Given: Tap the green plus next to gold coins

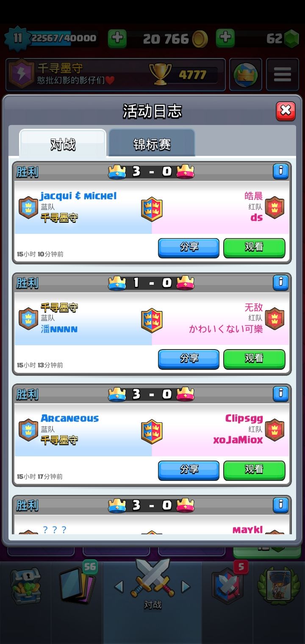Looking at the screenshot, I should click(x=117, y=38).
